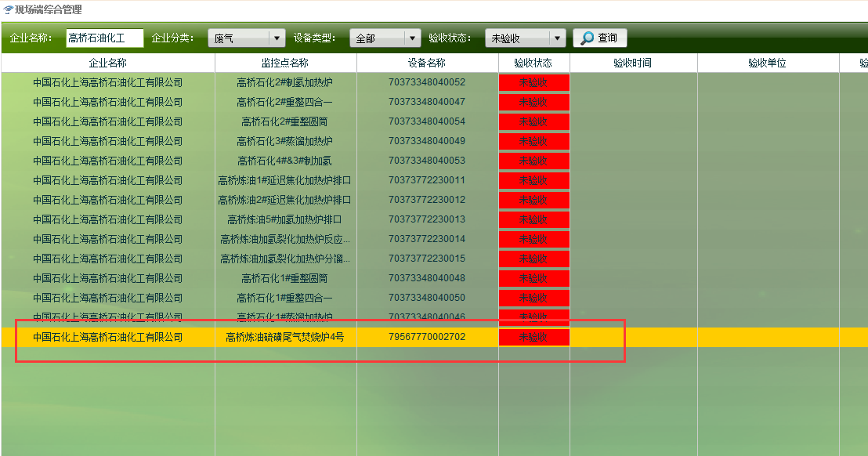Screen dimensions: 868x456
Task: Select company name in 高桥炼油硫磺尾气焚烧炉4号 row
Action: click(108, 337)
